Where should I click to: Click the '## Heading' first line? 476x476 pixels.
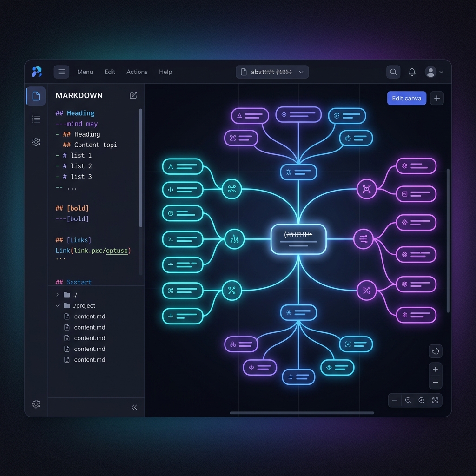click(75, 113)
